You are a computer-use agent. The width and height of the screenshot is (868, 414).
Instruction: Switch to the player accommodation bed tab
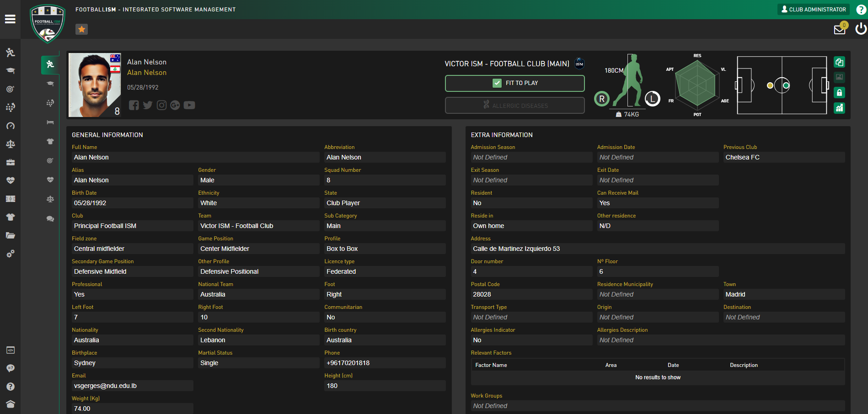pos(50,122)
